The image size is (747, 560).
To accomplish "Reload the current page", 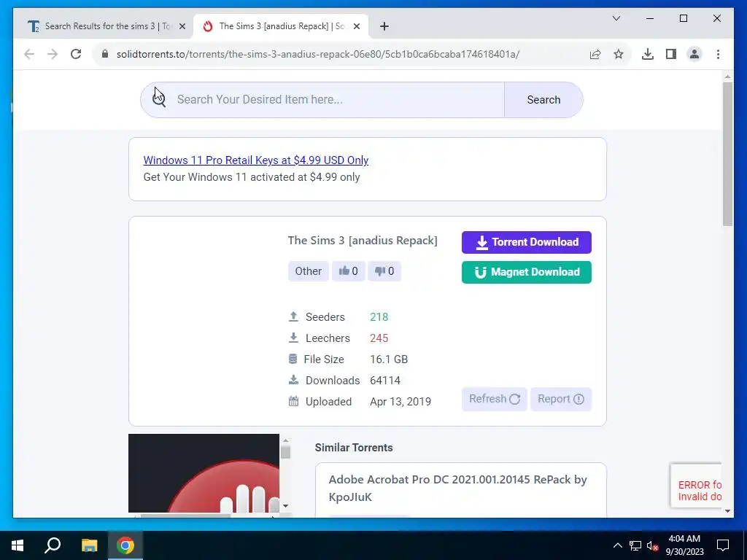I will (76, 54).
